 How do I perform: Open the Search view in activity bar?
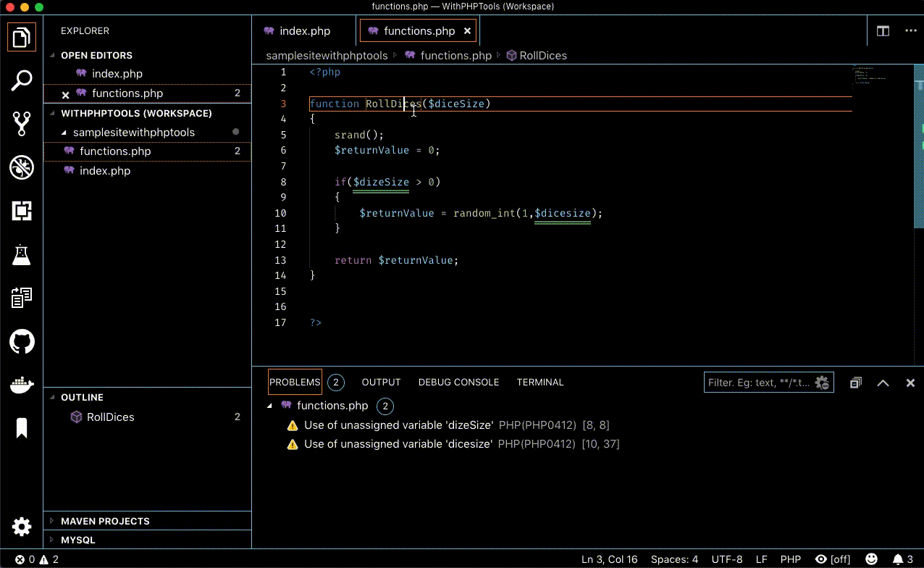click(x=22, y=80)
